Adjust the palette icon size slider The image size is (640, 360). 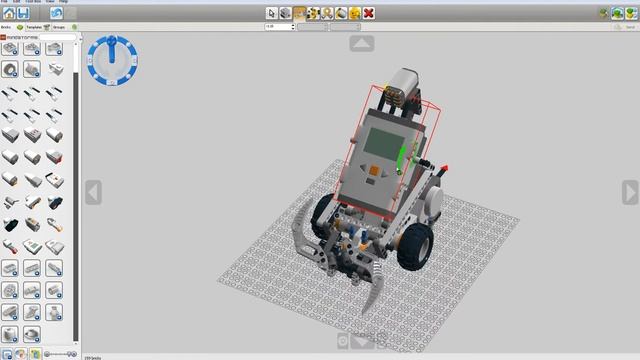pos(60,354)
